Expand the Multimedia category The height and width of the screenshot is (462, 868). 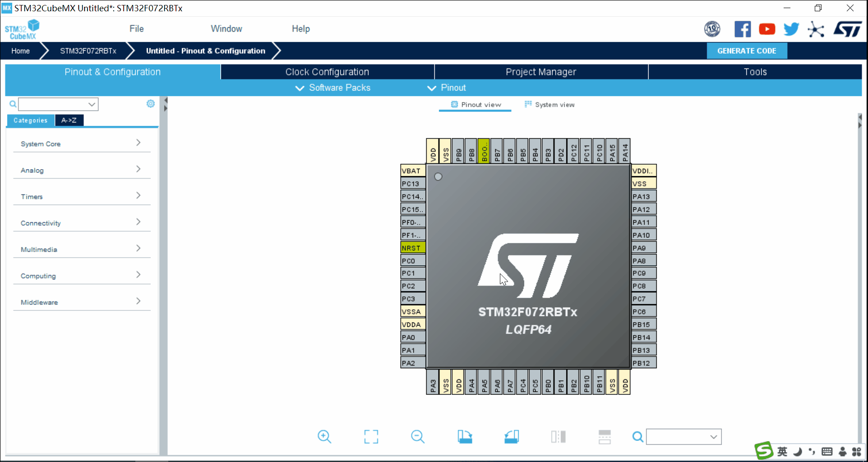coord(82,249)
